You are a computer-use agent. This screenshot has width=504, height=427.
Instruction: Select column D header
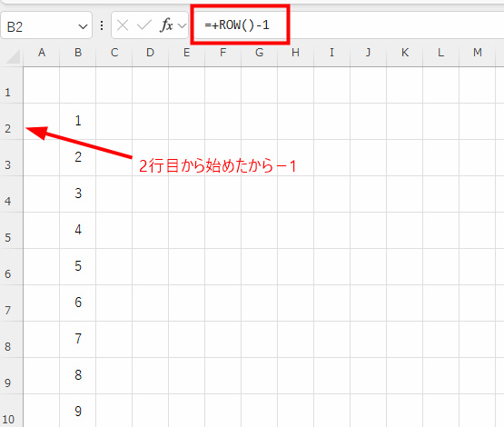point(151,53)
